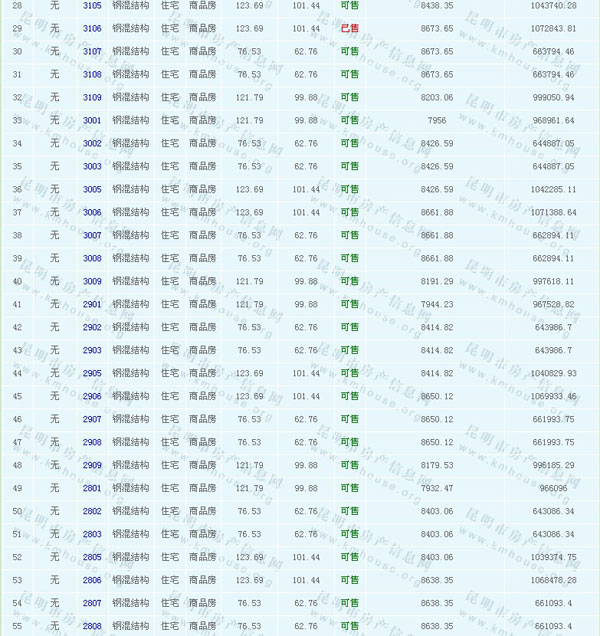Open room 3001 listing
Screen dimensions: 600x636
[92, 120]
